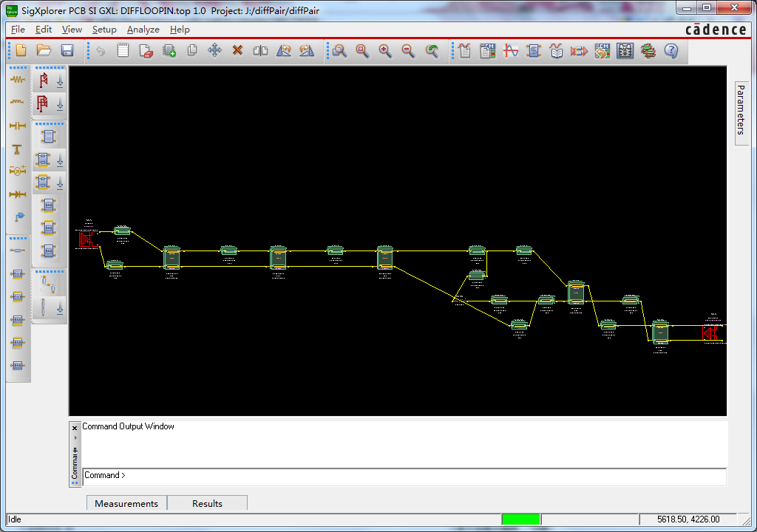The width and height of the screenshot is (757, 532).
Task: Zoom in with the plus magnifier
Action: [x=385, y=51]
